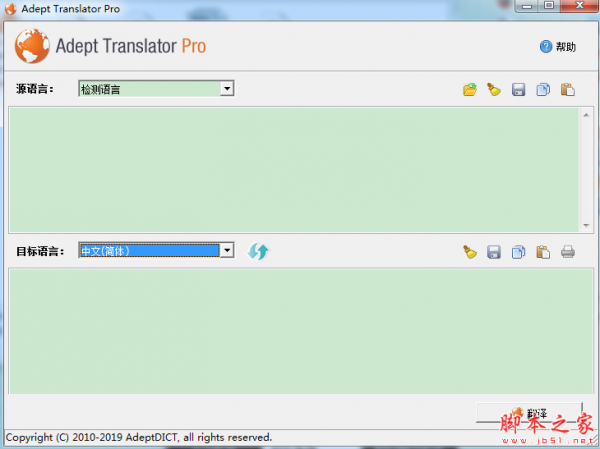Clear the translated text with broom icon

pyautogui.click(x=470, y=252)
